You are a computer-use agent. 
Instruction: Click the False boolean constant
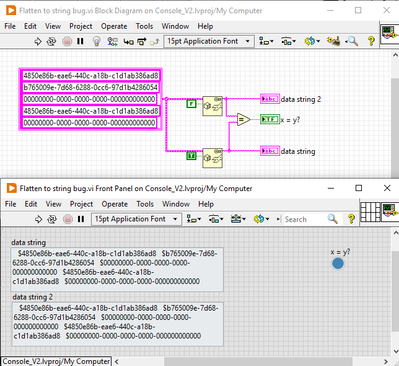[x=191, y=104]
